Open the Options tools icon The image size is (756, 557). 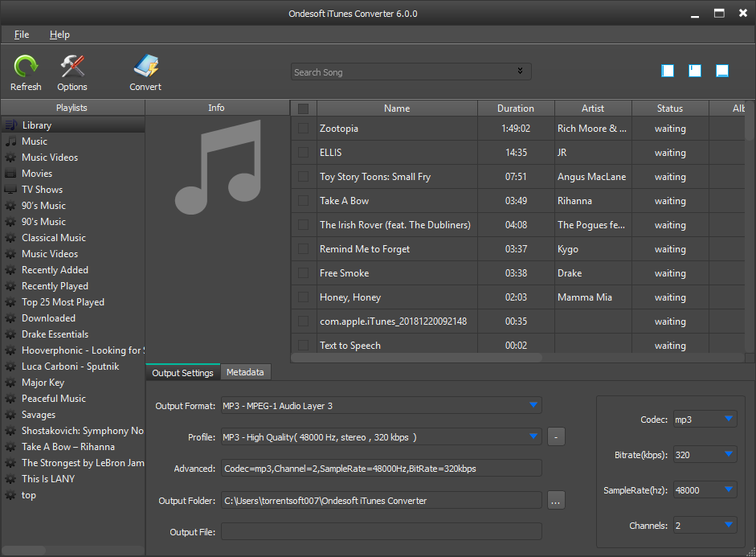[72, 67]
